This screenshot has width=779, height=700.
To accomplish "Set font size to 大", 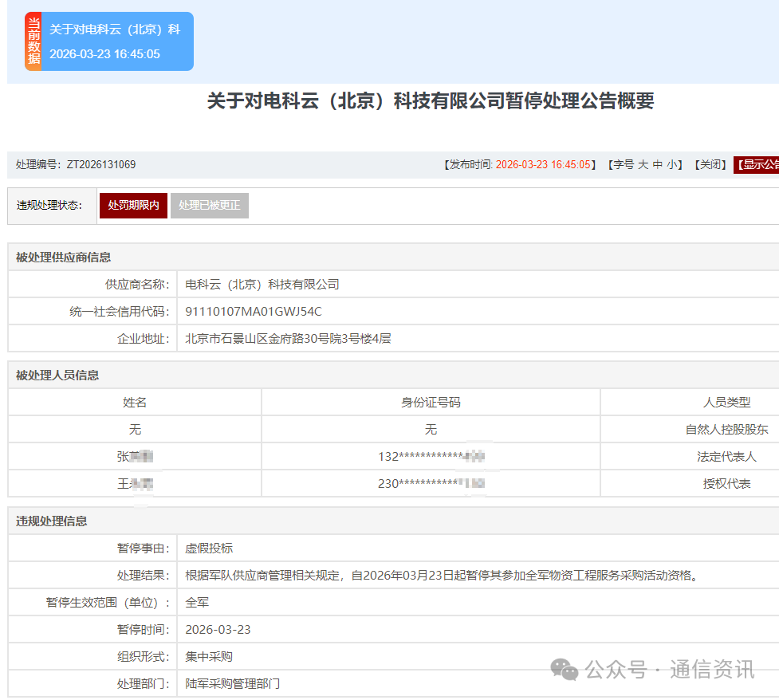I will [643, 165].
